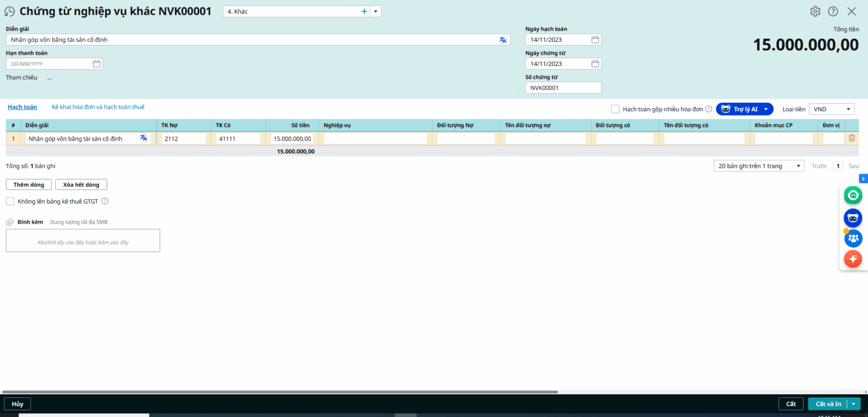Click the Tên đối tượng có cell in row 1
The height and width of the screenshot is (417, 868).
click(704, 139)
